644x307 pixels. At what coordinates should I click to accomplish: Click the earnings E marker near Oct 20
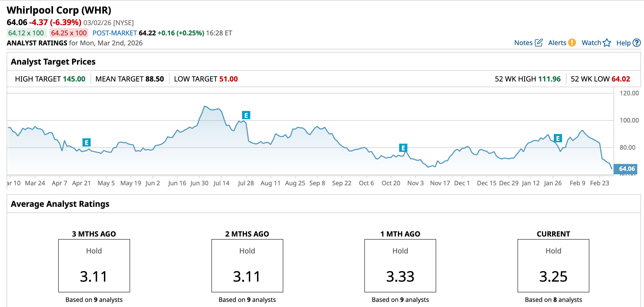click(x=403, y=148)
